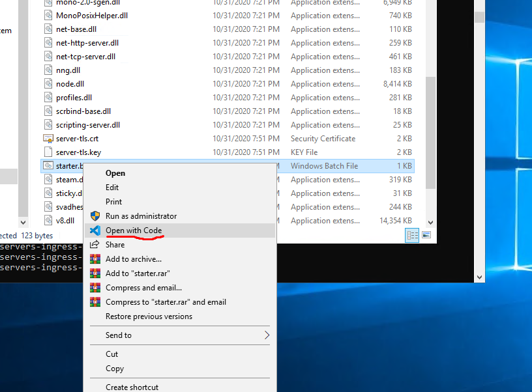Select the net-http-server.dll file row
Viewport: 532px width, 392px height.
point(87,43)
